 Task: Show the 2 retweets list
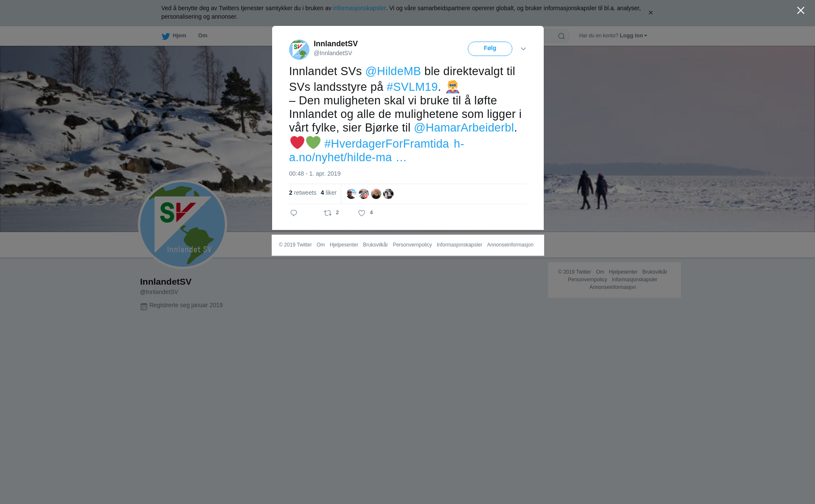(x=303, y=193)
